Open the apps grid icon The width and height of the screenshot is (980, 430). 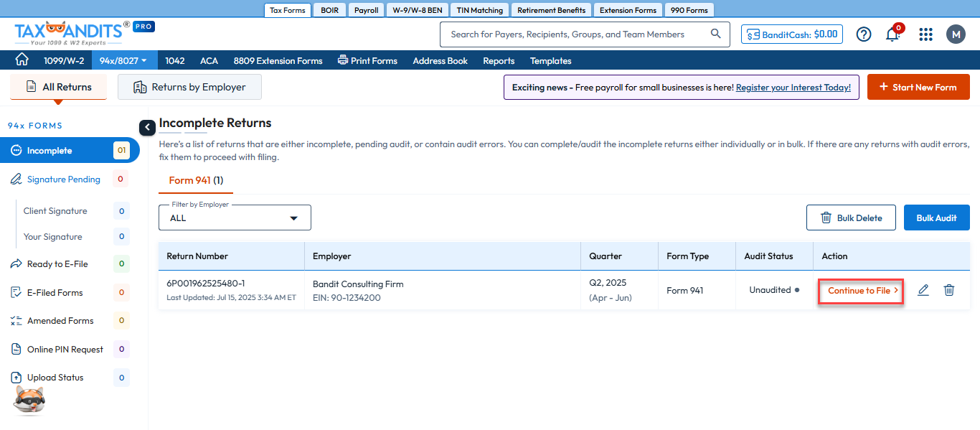pyautogui.click(x=925, y=34)
